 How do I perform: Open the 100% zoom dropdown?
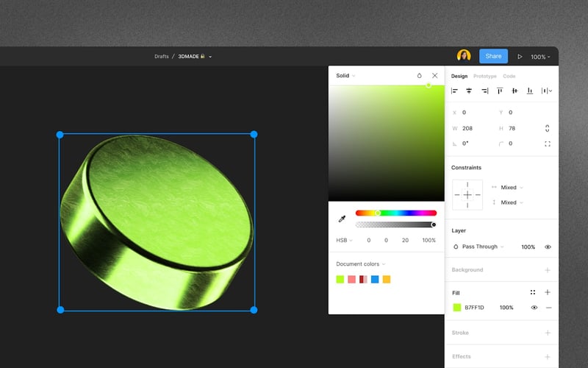(540, 57)
